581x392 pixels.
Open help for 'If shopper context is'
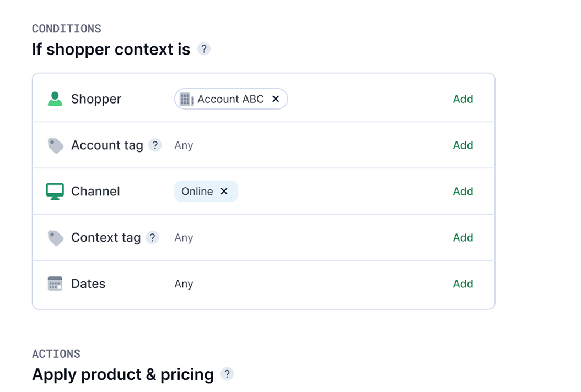204,49
